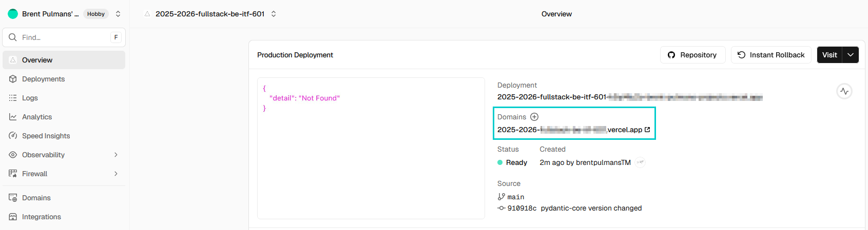Click the search magnifier icon
868x230 pixels.
click(x=13, y=37)
